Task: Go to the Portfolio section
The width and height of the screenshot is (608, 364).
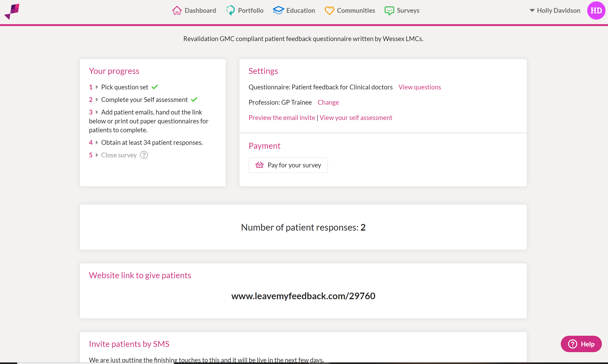Action: click(x=244, y=10)
